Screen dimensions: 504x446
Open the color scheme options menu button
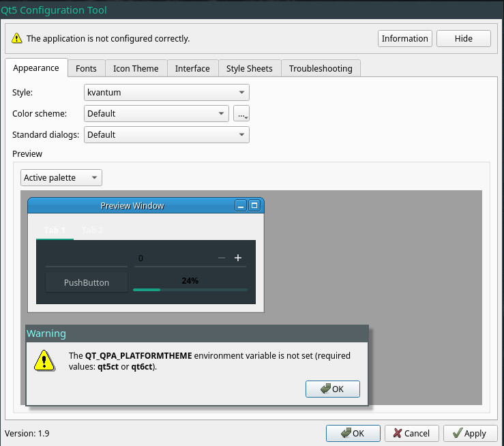coord(241,114)
